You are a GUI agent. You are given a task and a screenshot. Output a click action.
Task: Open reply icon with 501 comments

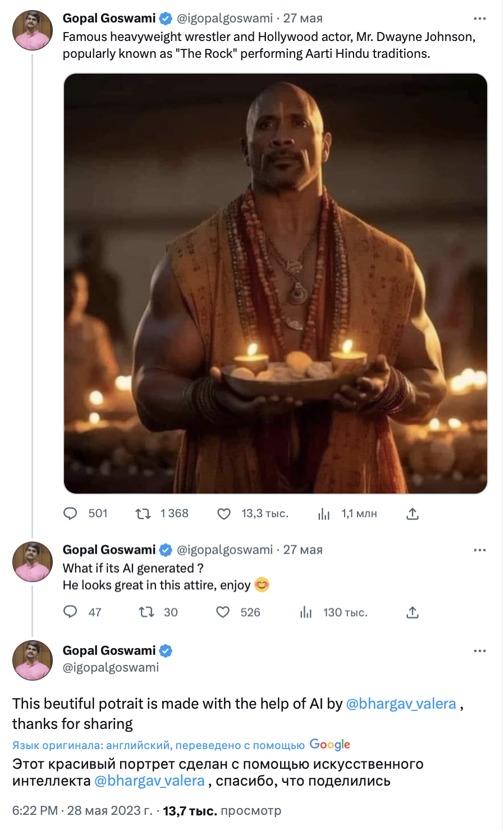click(x=70, y=513)
